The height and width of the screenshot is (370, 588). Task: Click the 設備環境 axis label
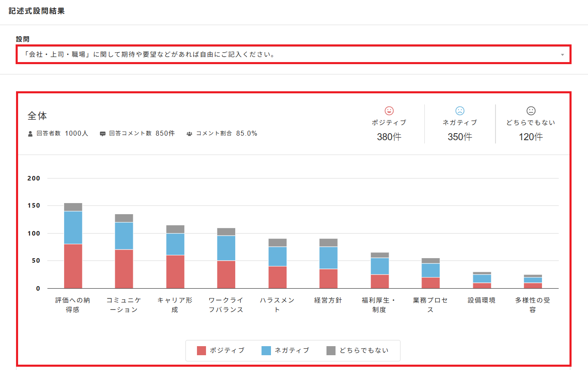tap(482, 301)
